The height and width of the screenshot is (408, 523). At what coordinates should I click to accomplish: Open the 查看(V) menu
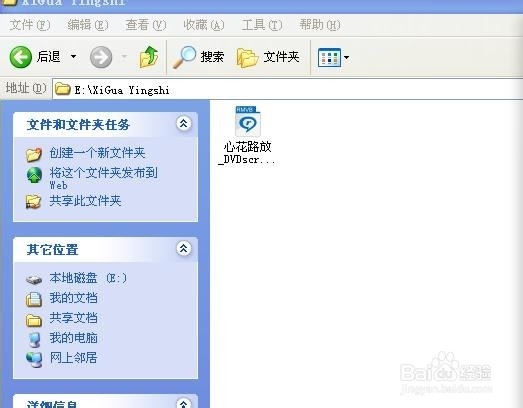click(x=146, y=25)
